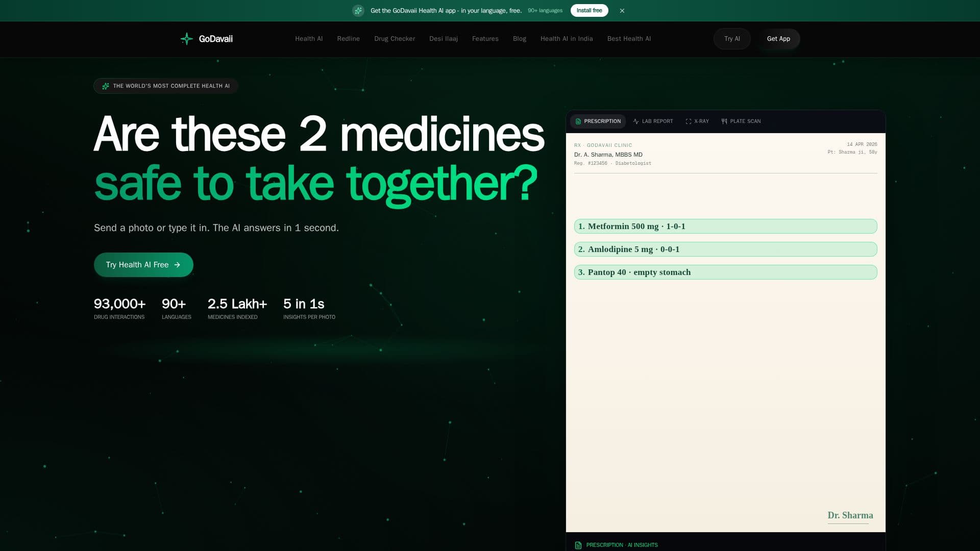Screen dimensions: 980x551
Task: Click the green safe to take together headline
Action: pos(316,185)
